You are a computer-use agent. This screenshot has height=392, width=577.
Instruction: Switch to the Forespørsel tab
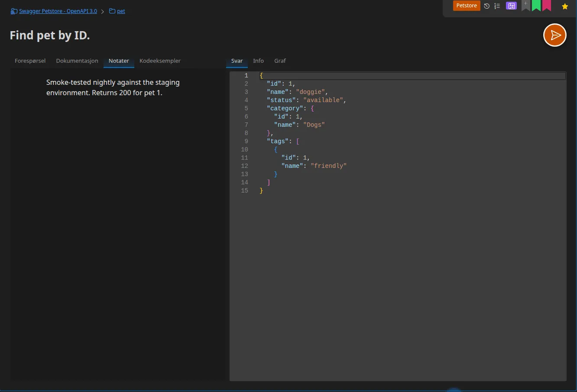pos(30,61)
